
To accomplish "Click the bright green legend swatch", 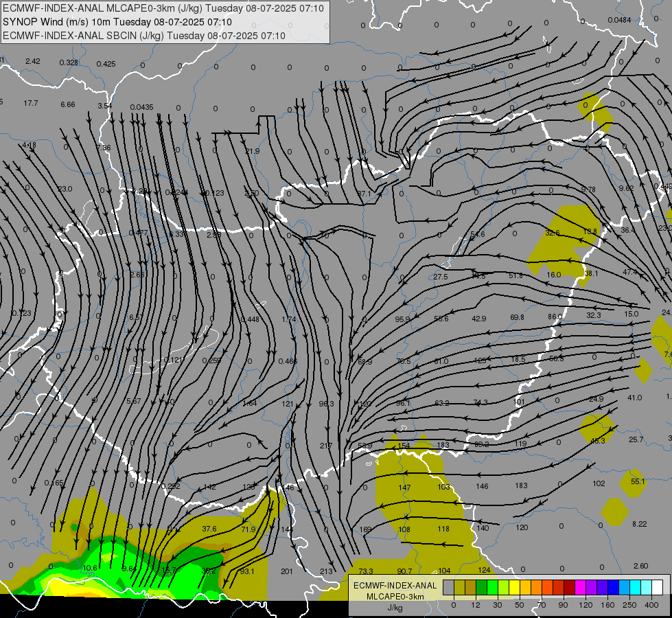I will 492,587.
